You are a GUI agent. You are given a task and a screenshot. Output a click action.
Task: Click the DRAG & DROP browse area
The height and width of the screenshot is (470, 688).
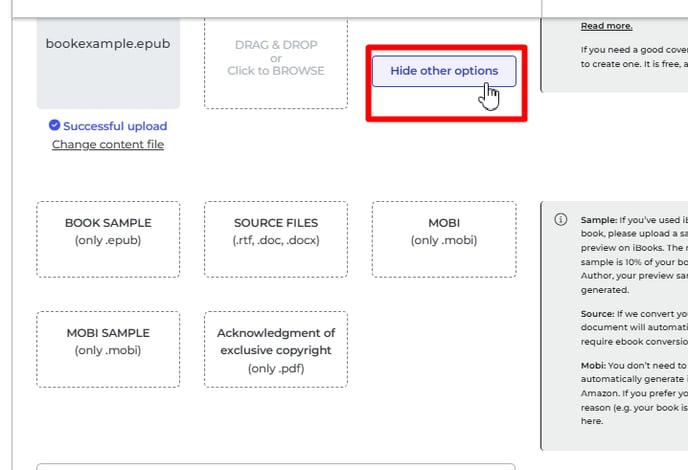tap(276, 63)
